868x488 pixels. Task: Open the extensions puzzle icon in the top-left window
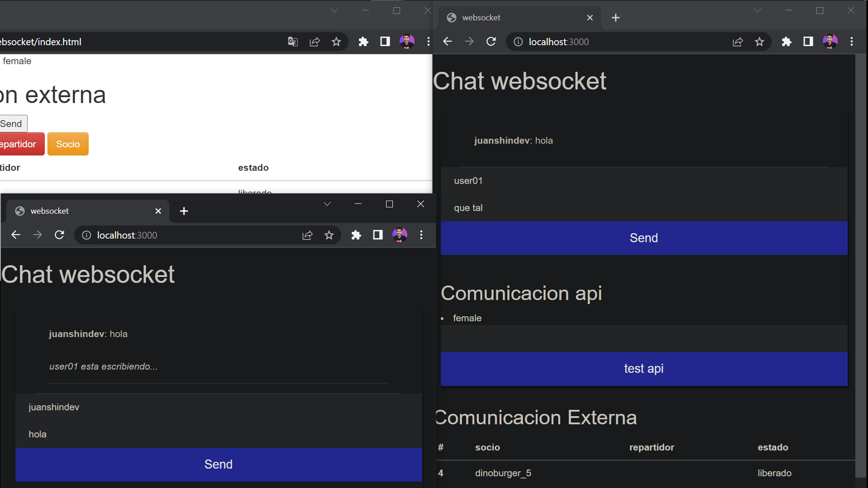coord(363,42)
